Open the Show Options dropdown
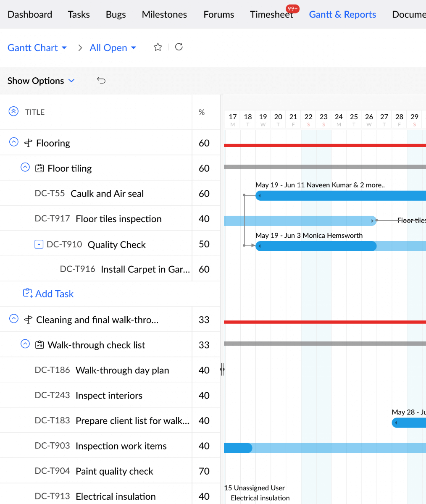 [x=41, y=80]
